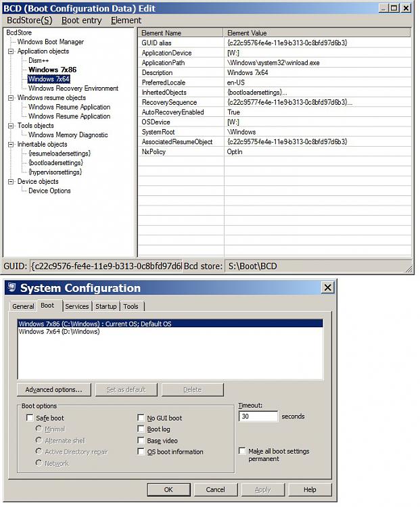Click the Advanced options button

[x=54, y=389]
